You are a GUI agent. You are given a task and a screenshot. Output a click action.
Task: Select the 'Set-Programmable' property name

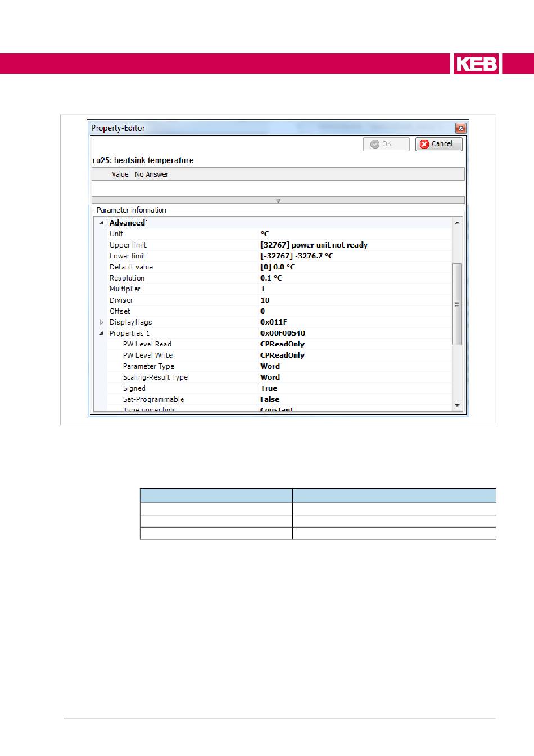[153, 399]
